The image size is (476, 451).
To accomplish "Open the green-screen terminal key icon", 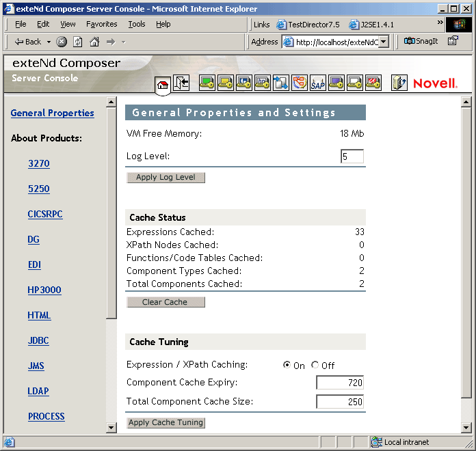I will (x=207, y=83).
